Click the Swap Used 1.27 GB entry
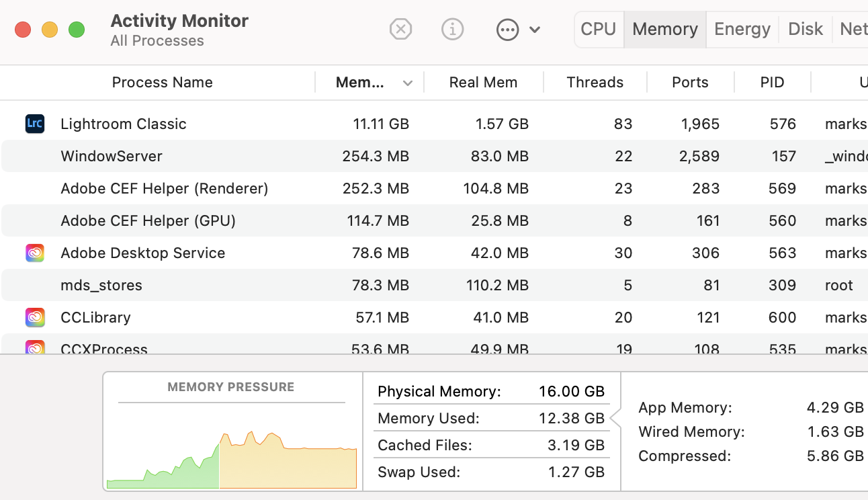 click(491, 472)
